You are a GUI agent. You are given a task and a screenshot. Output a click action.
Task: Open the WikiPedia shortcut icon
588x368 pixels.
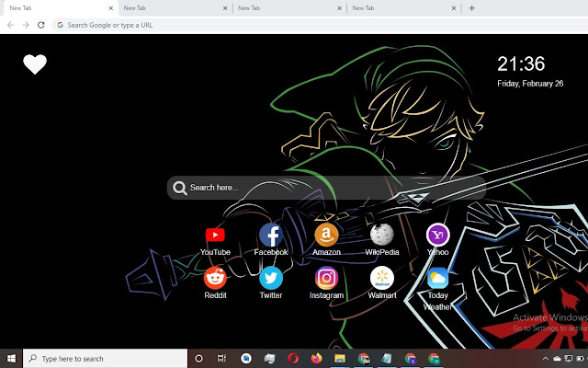[x=382, y=236]
